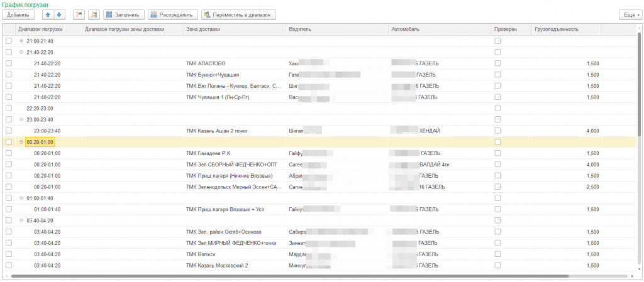Toggle Проверен checkbox for ТМК Зел.СБОРНЫЙ ФЕДЧЕНКО+ОПТ
This screenshot has width=644, height=282.
(497, 165)
